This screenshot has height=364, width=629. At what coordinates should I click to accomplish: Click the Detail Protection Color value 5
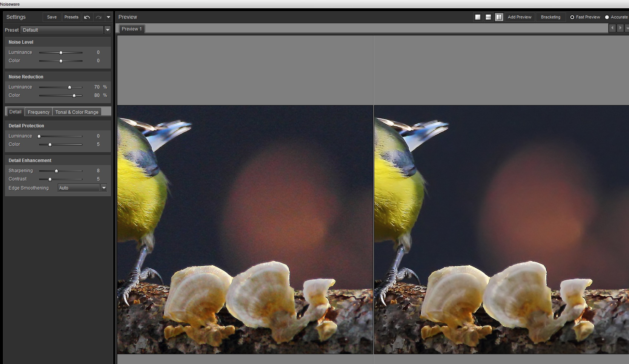click(x=98, y=144)
